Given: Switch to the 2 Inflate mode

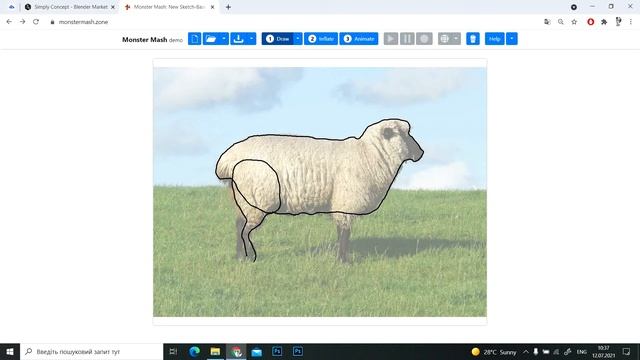Looking at the screenshot, I should (x=321, y=39).
